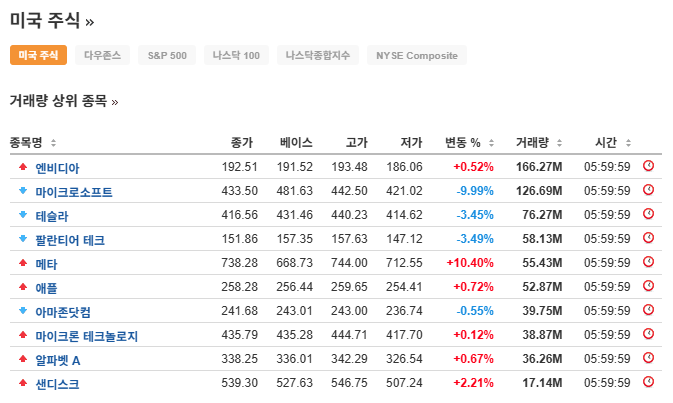Switch to the S&P 500 tab
Image resolution: width=673 pixels, height=403 pixels.
click(x=167, y=55)
